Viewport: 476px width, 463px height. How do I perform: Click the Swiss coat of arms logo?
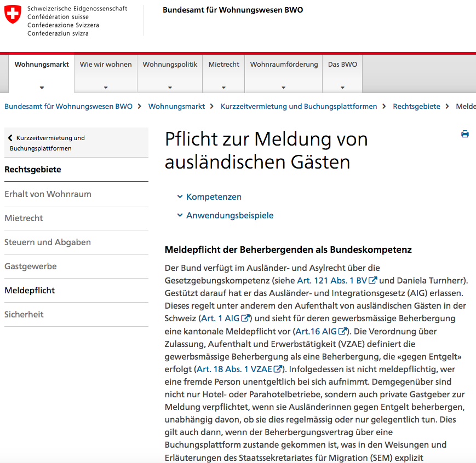(x=13, y=14)
